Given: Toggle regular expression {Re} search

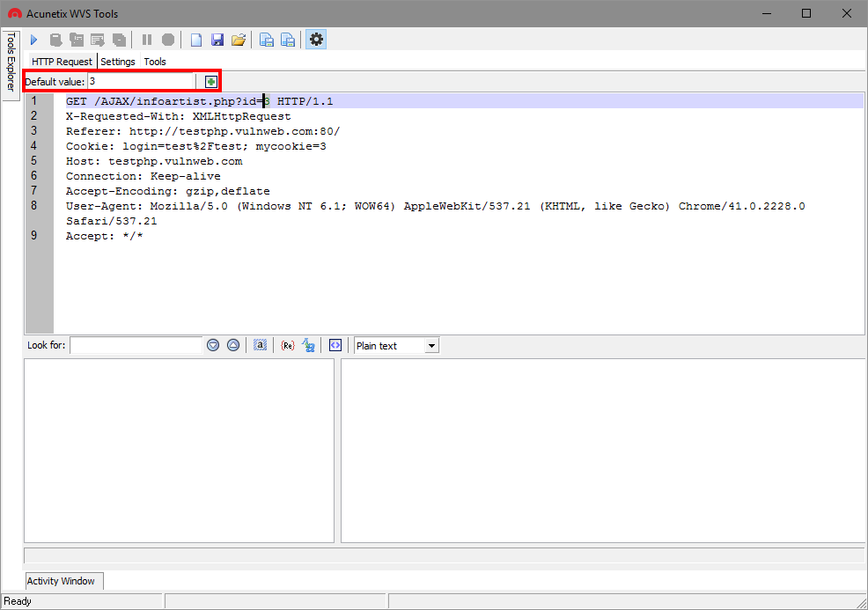Looking at the screenshot, I should pos(287,345).
